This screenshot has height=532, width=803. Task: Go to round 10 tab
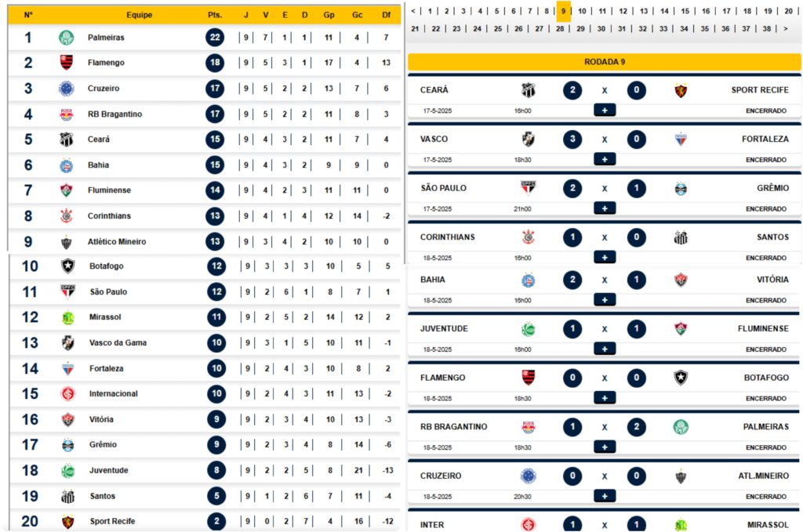[583, 11]
